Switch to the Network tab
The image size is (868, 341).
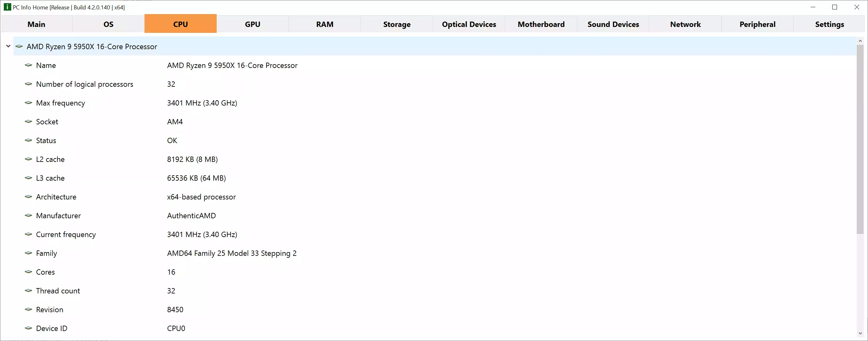tap(685, 24)
